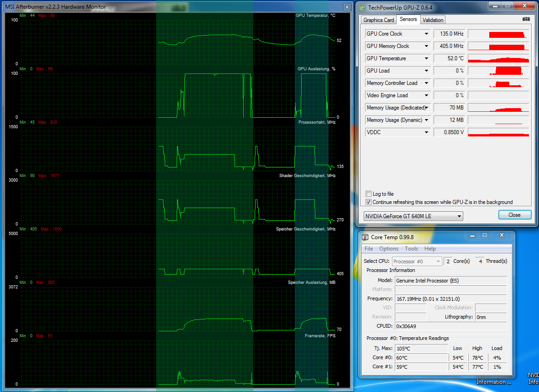539x392 pixels.
Task: Switch to the Graphics Card tab
Action: pyautogui.click(x=378, y=20)
